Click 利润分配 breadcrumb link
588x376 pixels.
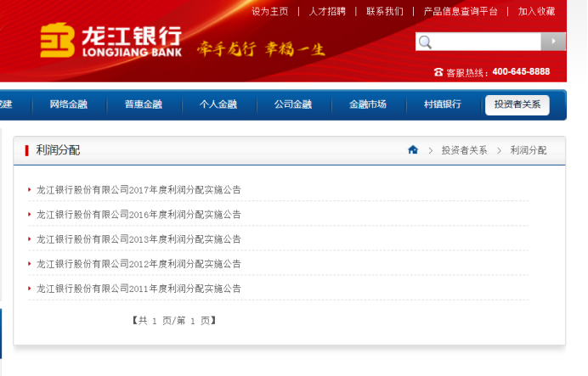pyautogui.click(x=528, y=150)
